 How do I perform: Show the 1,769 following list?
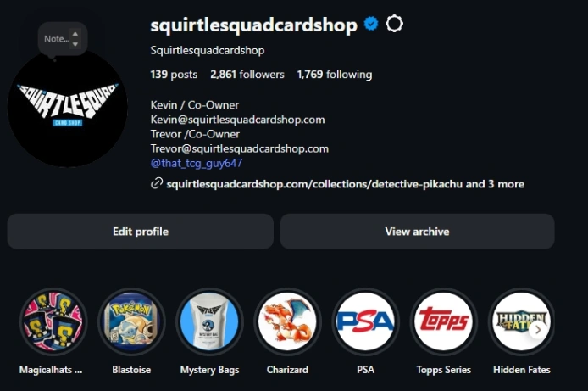coord(335,75)
